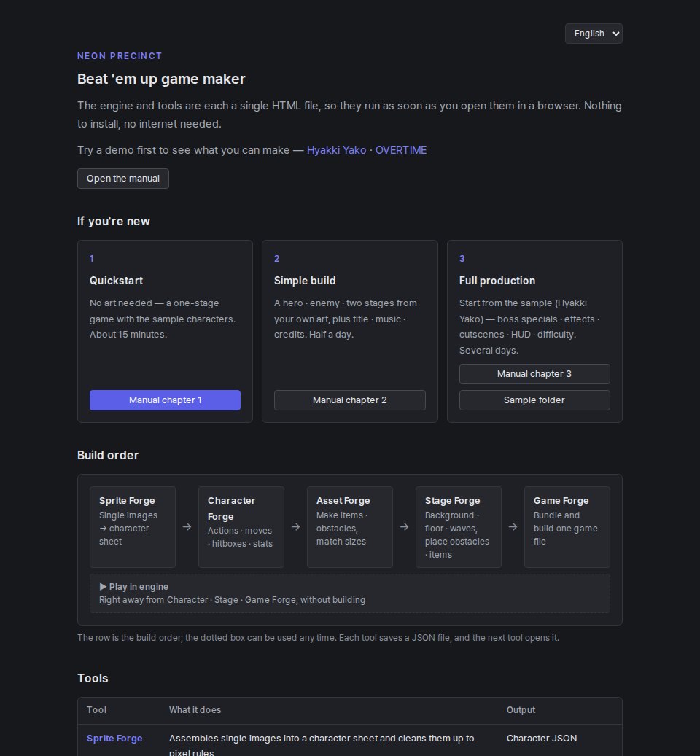Click the step number 1 in Quickstart card
Screen dimensions: 700x756
92,258
